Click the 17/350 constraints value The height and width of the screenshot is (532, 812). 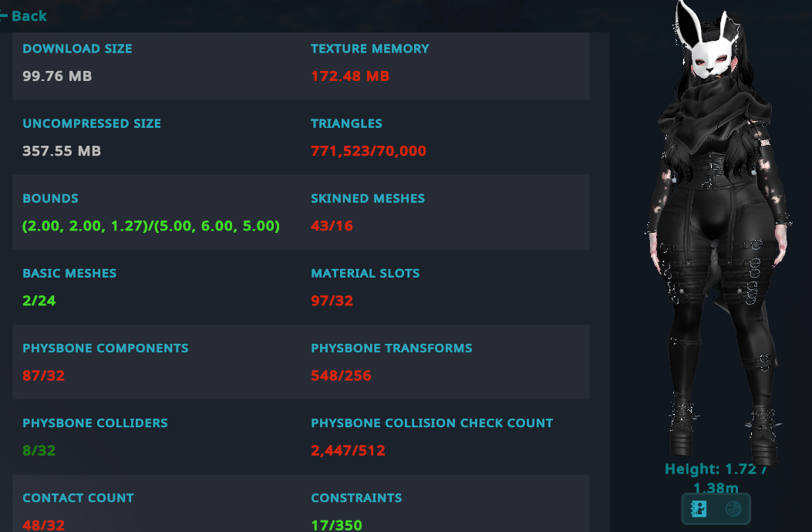336,525
